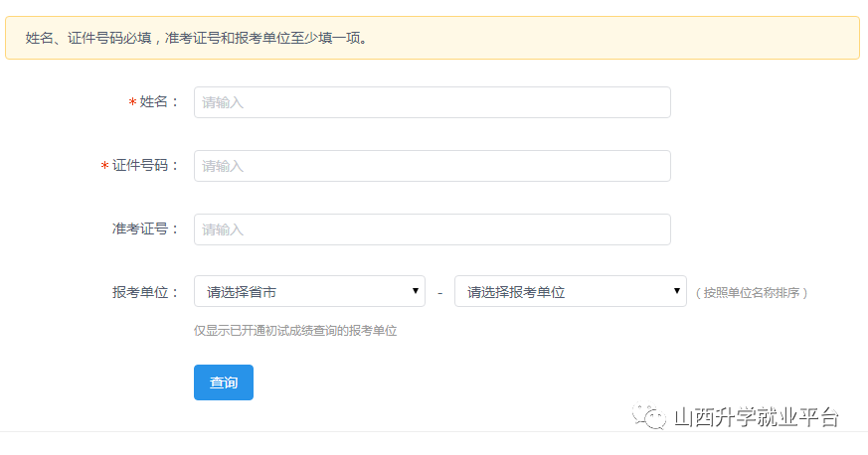Focus the 证件号码 ID number input

point(432,166)
